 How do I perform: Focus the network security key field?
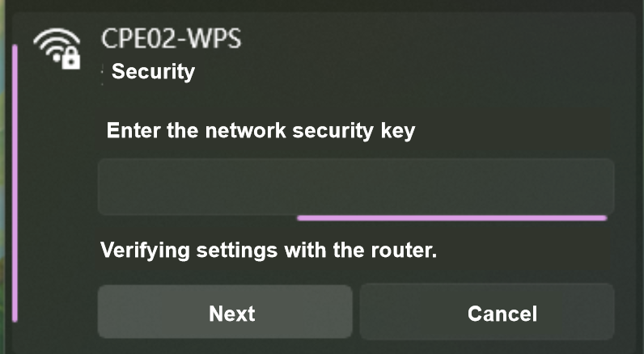click(x=356, y=186)
